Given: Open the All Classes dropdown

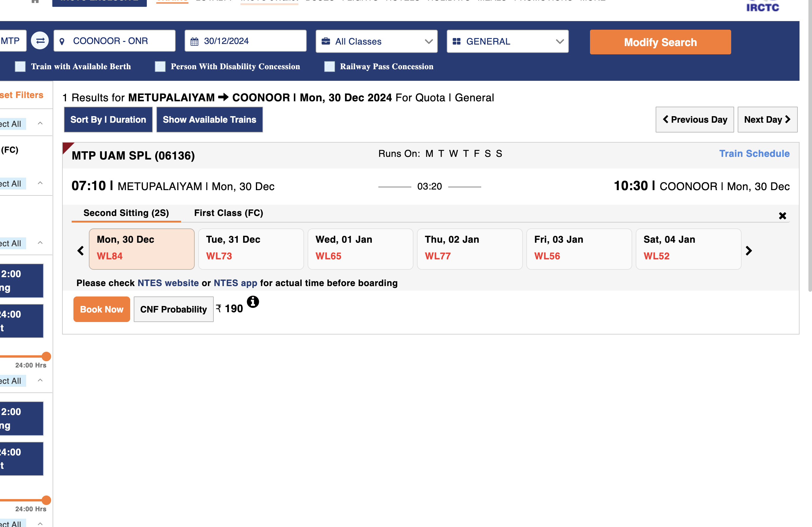Looking at the screenshot, I should [x=376, y=42].
